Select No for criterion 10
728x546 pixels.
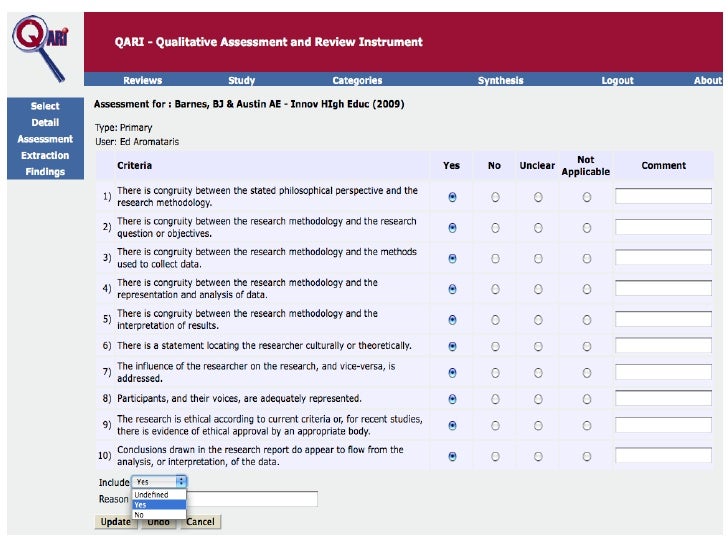coord(495,456)
